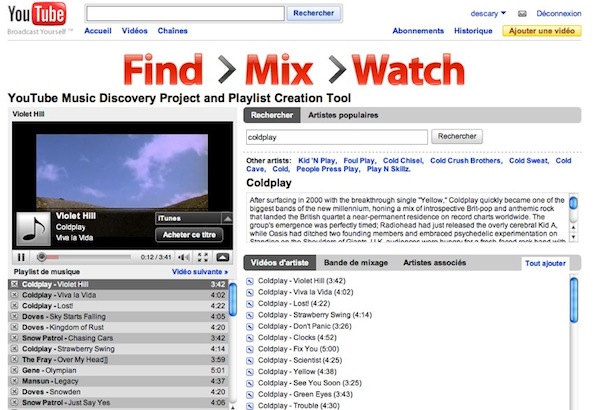
Task: Click the Déconnexion link
Action: [x=559, y=13]
